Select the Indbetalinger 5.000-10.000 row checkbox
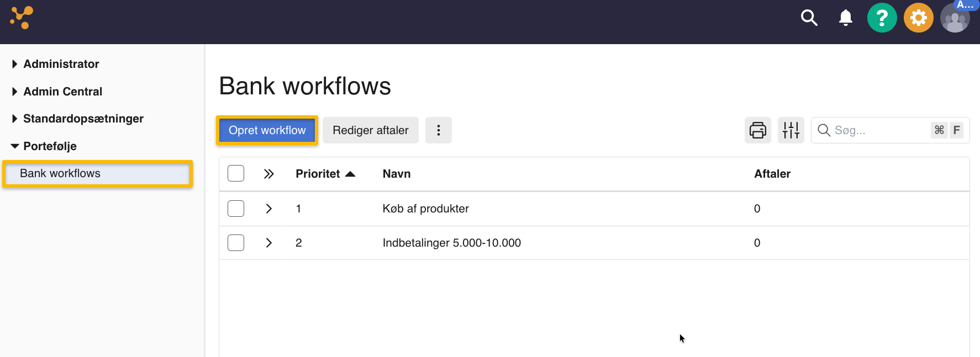Screen dimensions: 980x357 pyautogui.click(x=236, y=243)
